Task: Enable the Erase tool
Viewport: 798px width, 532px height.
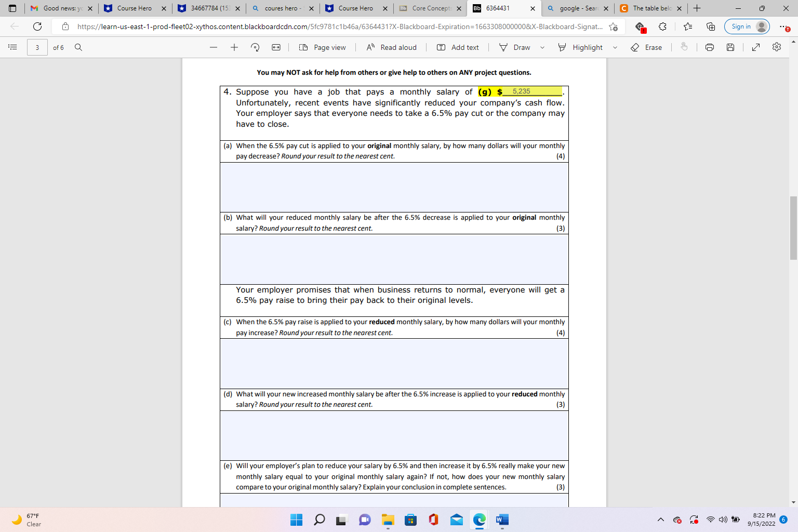Action: tap(646, 47)
